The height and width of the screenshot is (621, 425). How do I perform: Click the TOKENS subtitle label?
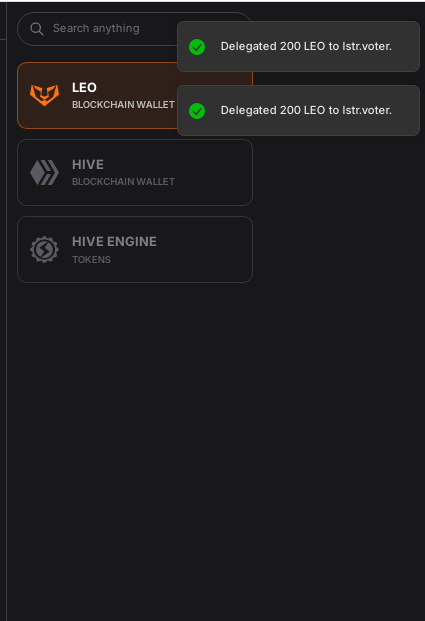point(91,259)
